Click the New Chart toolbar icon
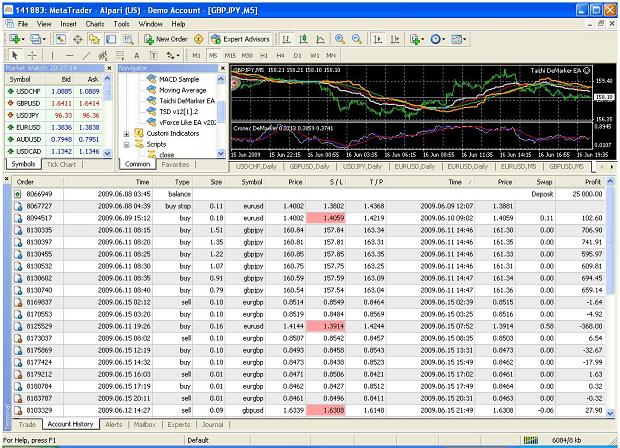The height and width of the screenshot is (448, 620). (x=15, y=39)
